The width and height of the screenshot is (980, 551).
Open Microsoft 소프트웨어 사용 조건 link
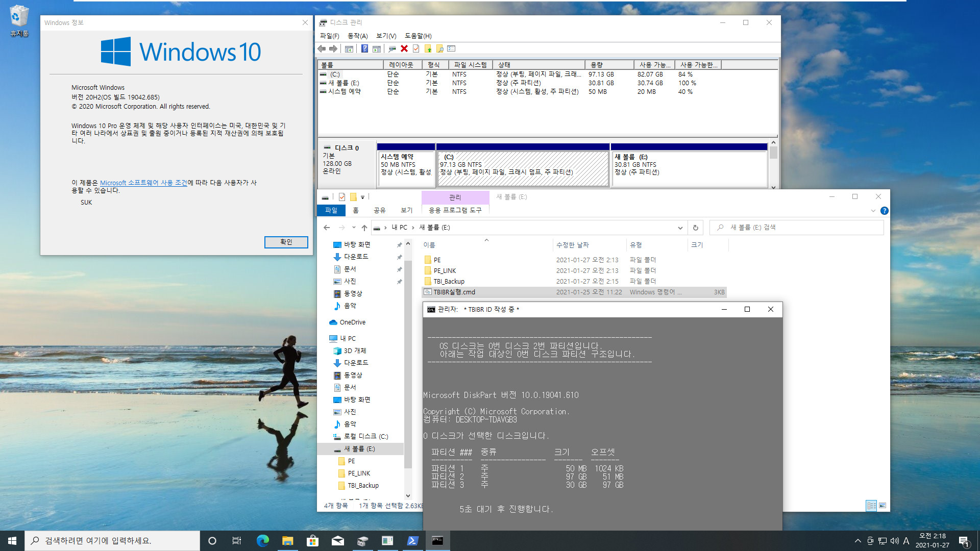coord(143,183)
